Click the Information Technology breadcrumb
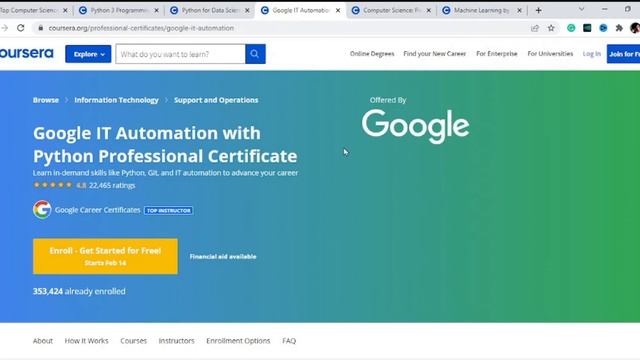 click(116, 100)
